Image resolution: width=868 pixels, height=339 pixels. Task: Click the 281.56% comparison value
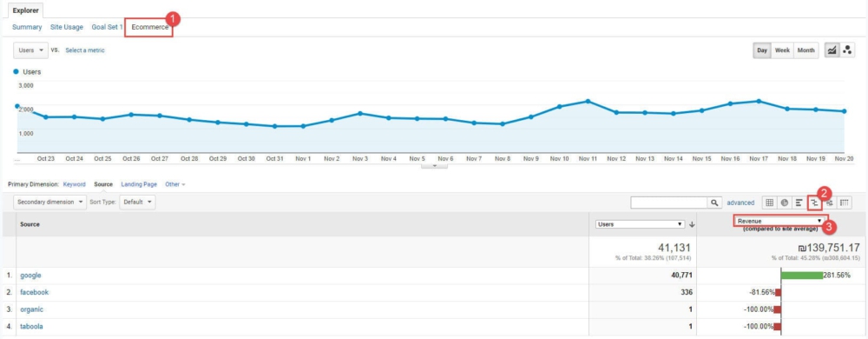[x=837, y=276]
